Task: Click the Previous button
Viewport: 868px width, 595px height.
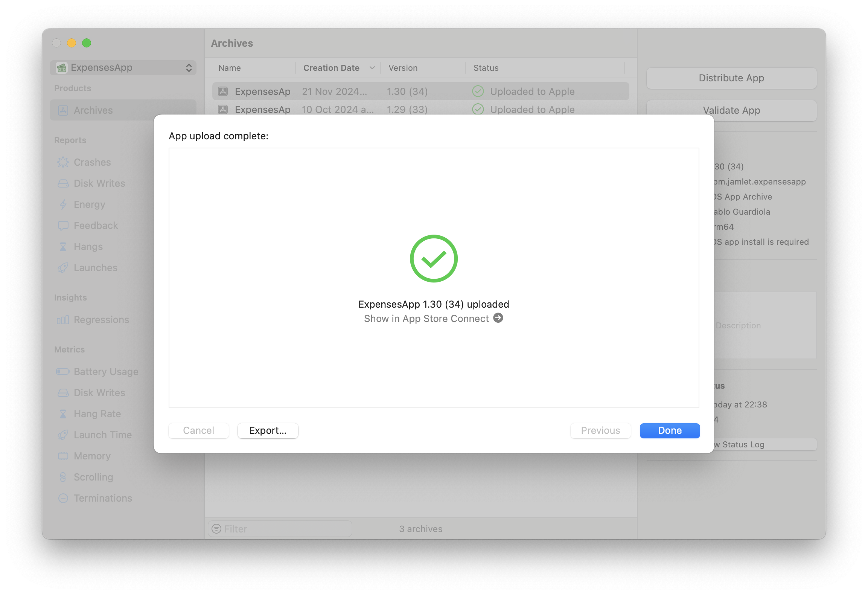Action: click(600, 430)
